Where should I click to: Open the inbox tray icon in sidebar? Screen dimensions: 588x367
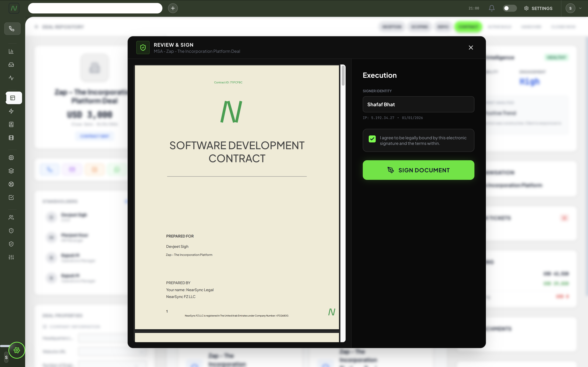coord(11,64)
